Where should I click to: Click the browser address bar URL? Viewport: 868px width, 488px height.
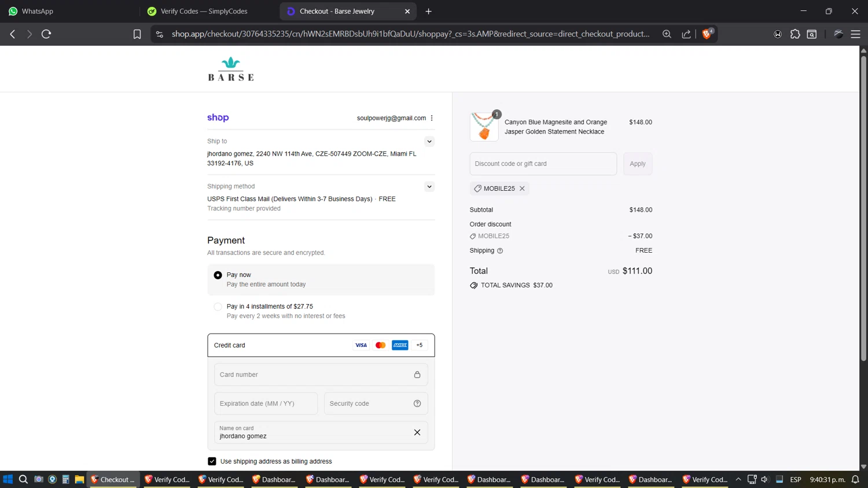click(410, 34)
